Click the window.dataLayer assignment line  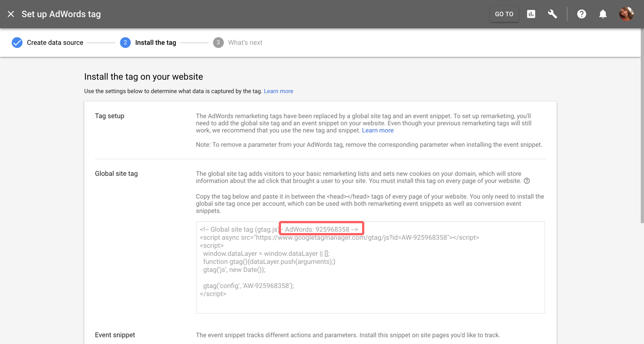[x=266, y=254]
